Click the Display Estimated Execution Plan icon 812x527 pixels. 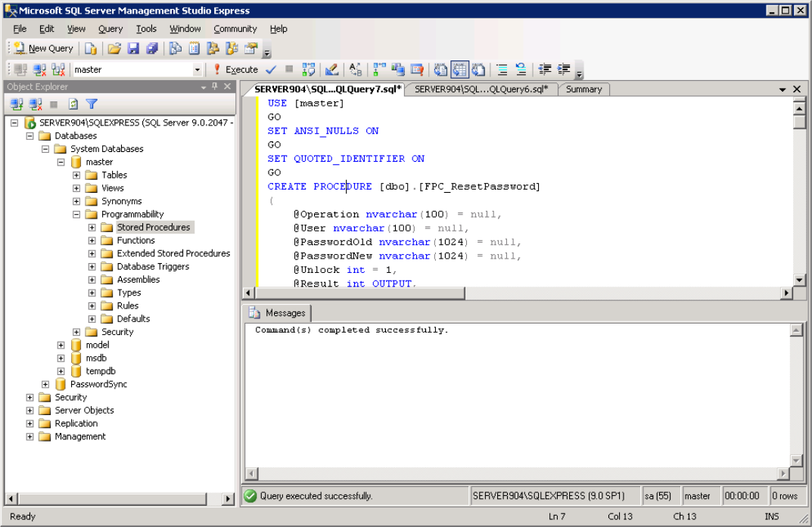coord(308,70)
